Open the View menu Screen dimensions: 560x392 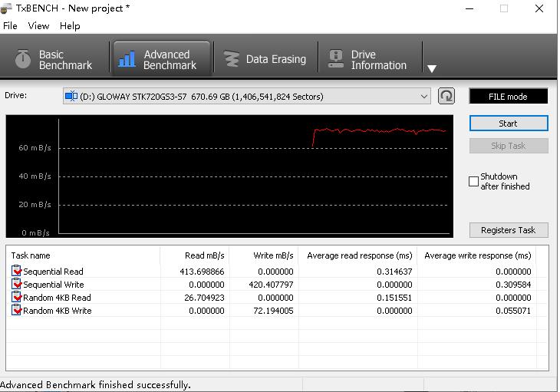tap(38, 26)
